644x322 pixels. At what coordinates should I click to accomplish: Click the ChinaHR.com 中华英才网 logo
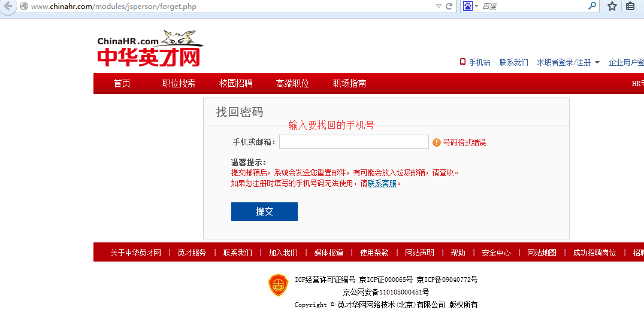[150, 48]
